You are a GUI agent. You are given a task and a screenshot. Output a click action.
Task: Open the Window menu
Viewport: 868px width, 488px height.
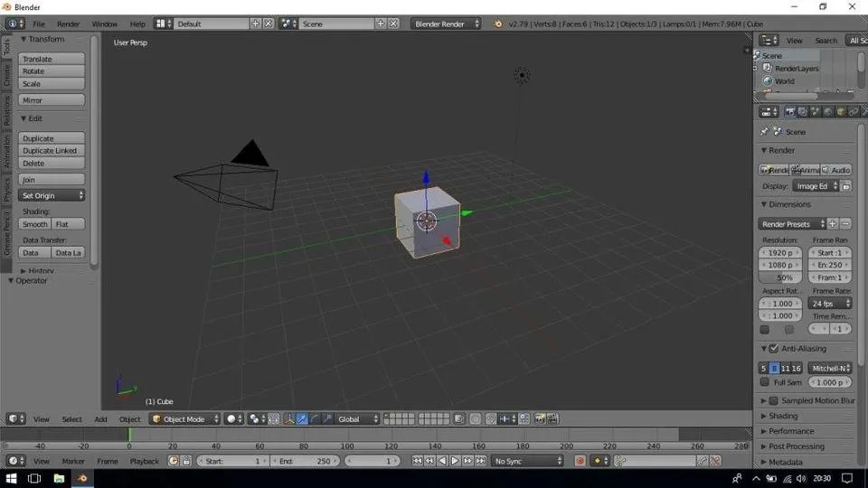(x=104, y=23)
